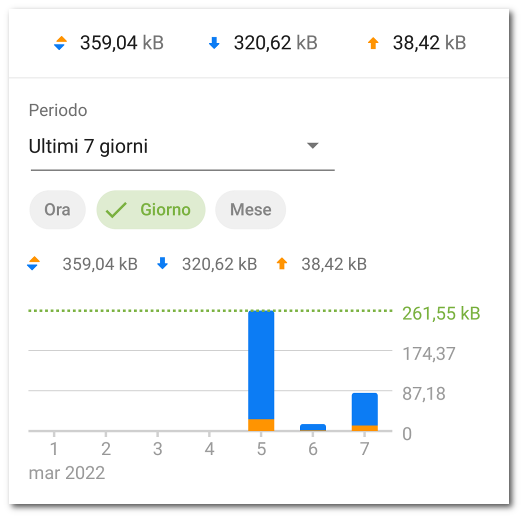Click the orange upload arrow in header
524x519 pixels.
click(373, 43)
